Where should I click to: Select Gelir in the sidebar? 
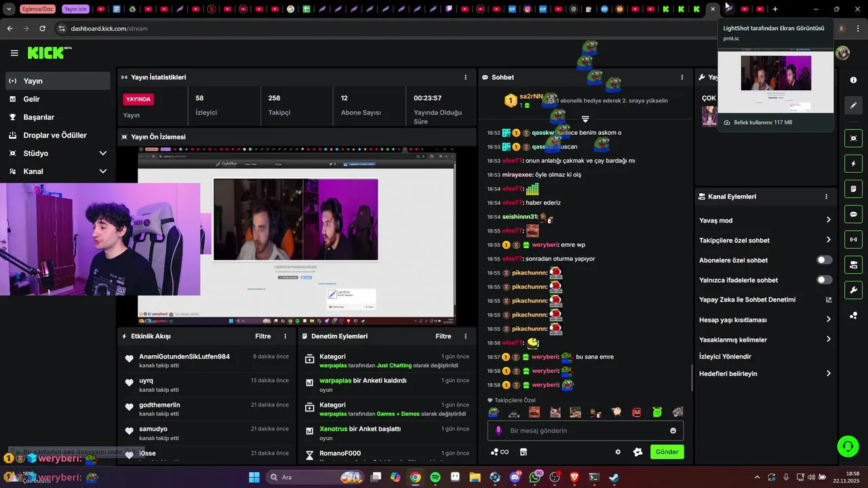coord(58,99)
